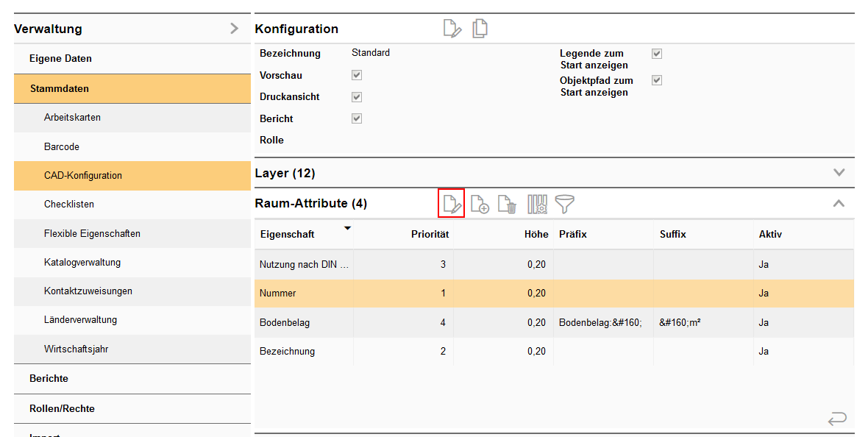Click the edit icon in Konfiguration header

pyautogui.click(x=452, y=29)
